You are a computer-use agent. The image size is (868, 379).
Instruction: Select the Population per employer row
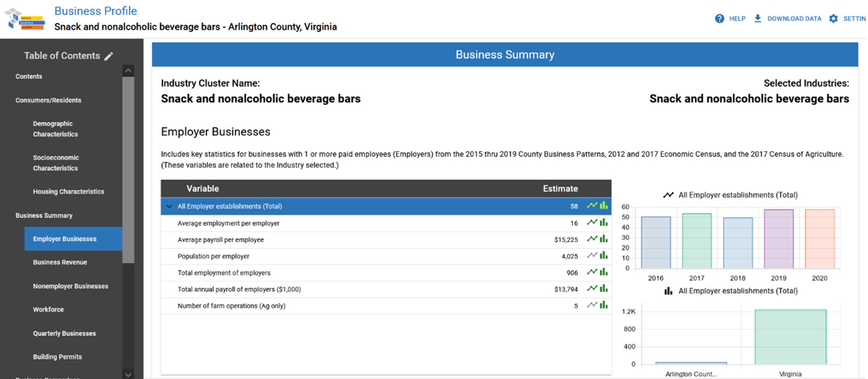click(386, 257)
